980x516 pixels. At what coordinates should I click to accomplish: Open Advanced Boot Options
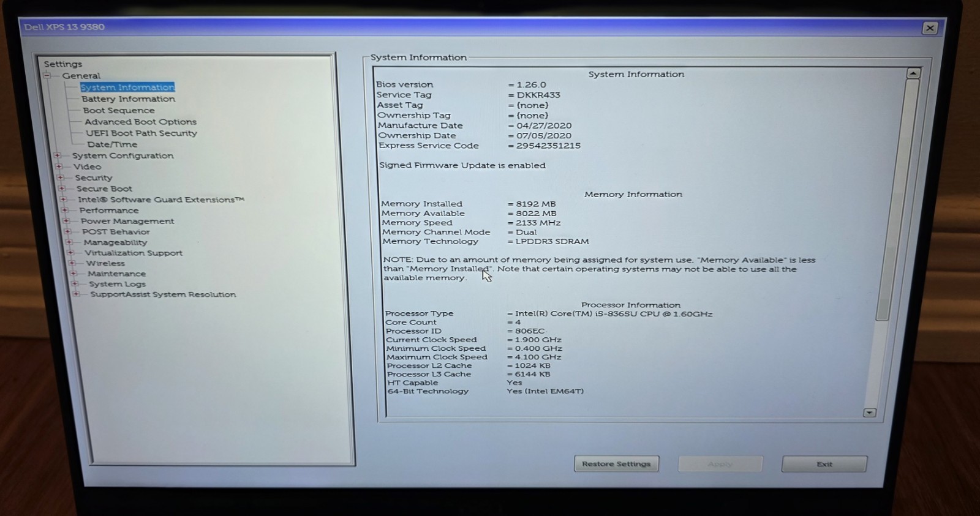(140, 122)
